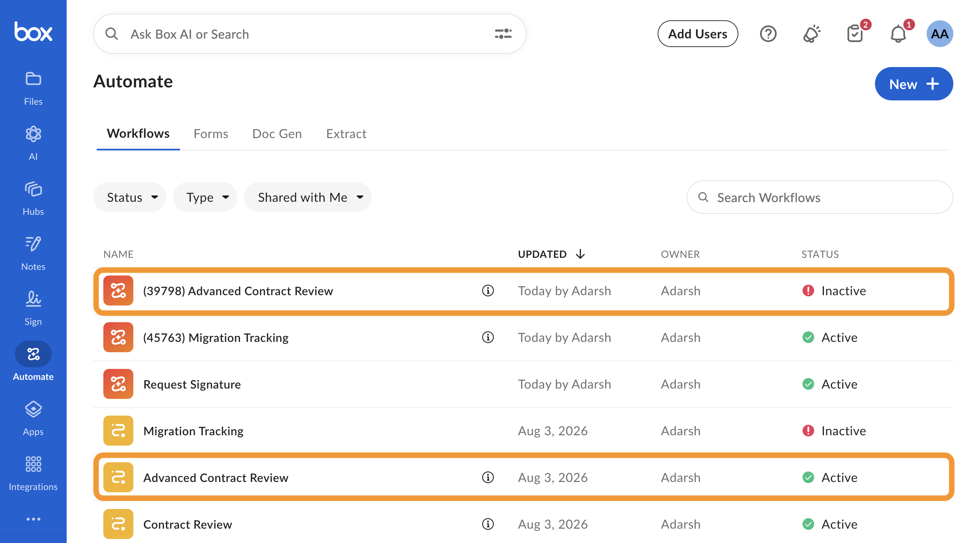Image resolution: width=980 pixels, height=543 pixels.
Task: Open the AA account avatar
Action: (939, 34)
